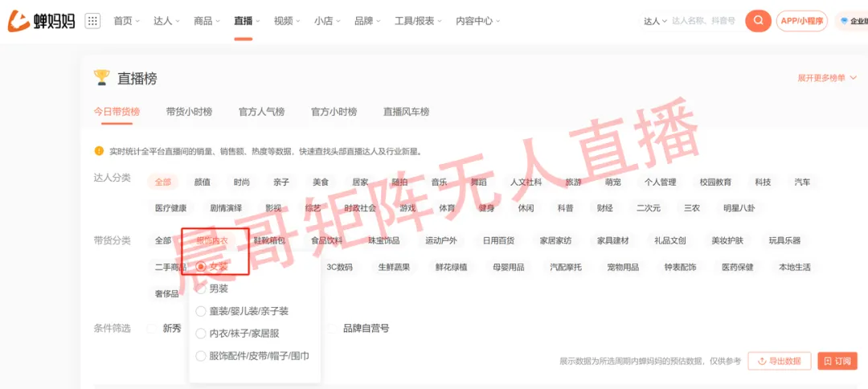Image resolution: width=868 pixels, height=389 pixels.
Task: Choose the 萌宠 talent category
Action: point(612,182)
